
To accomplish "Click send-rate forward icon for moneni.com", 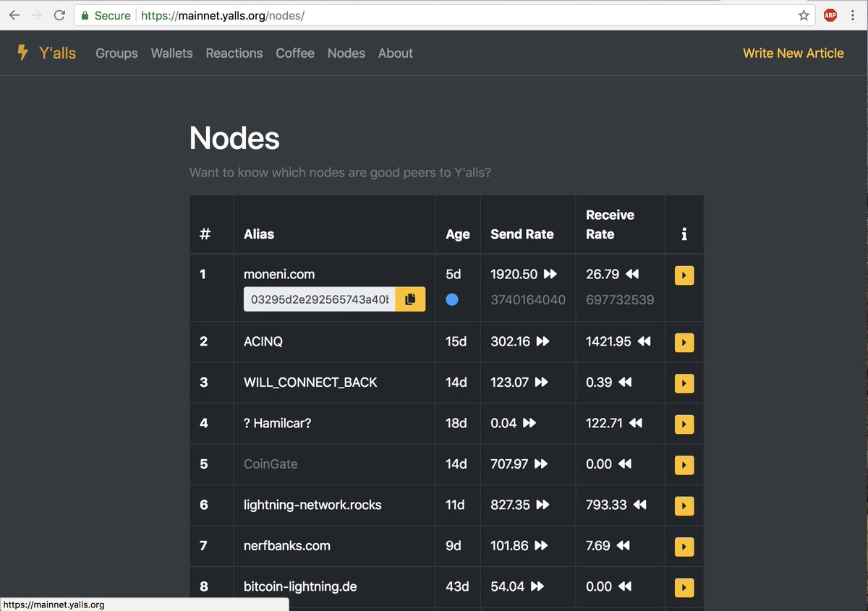I will 550,274.
